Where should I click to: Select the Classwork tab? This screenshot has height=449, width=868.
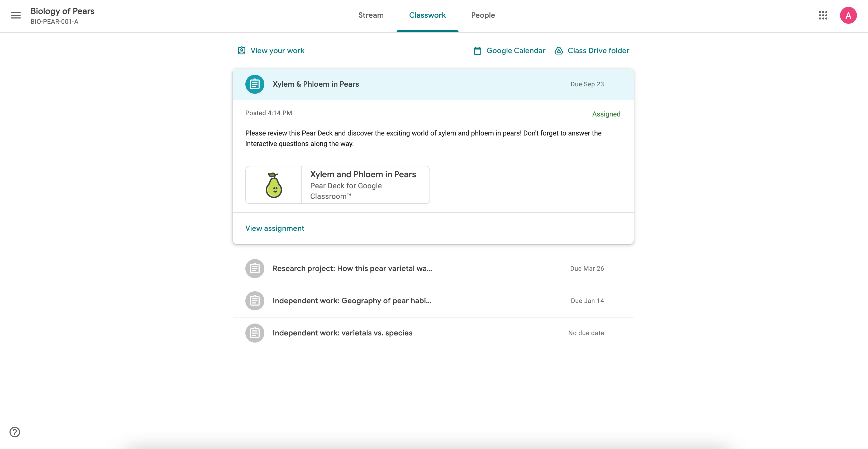[x=427, y=15]
